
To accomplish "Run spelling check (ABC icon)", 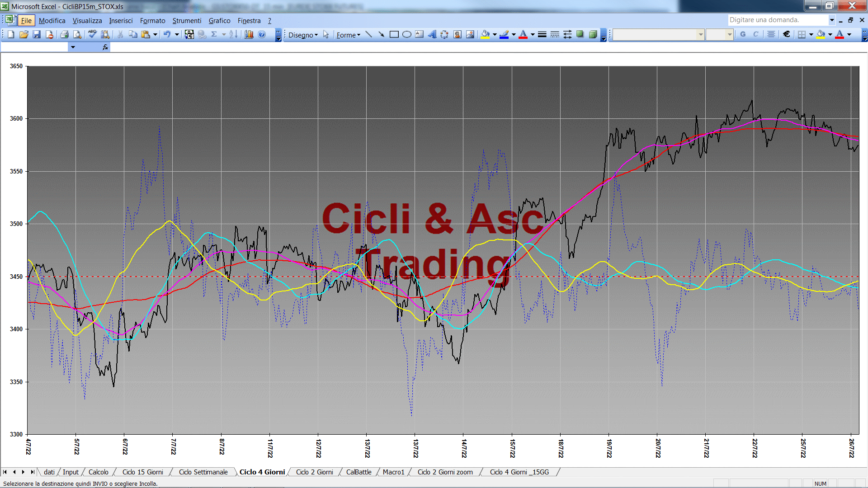I will [92, 34].
